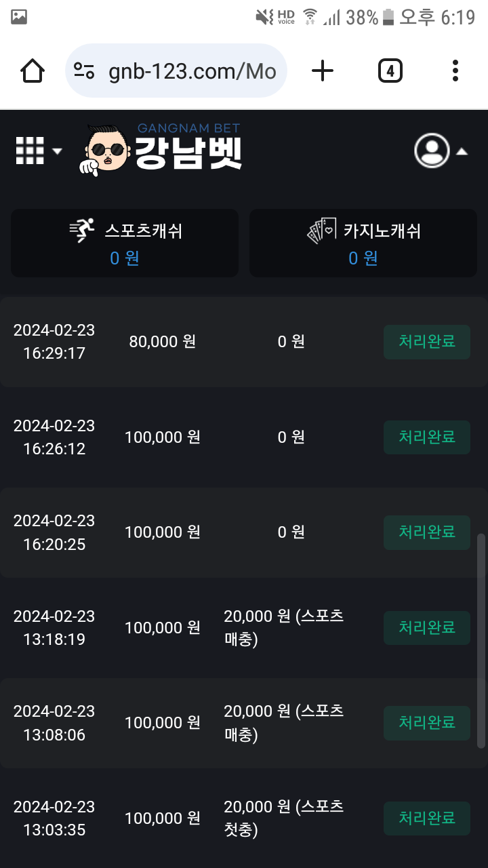Select the 스포츠캐쉬 balance panel
The width and height of the screenshot is (488, 868).
point(125,243)
